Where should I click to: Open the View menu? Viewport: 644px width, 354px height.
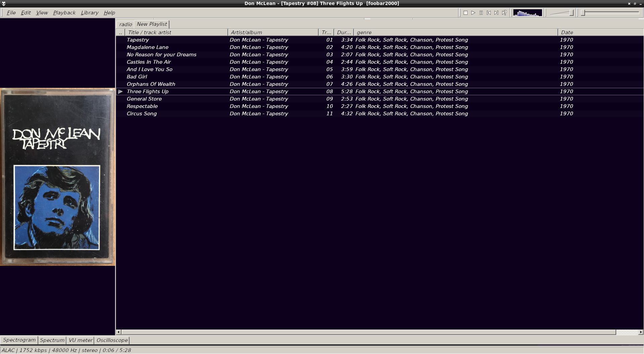pos(42,13)
